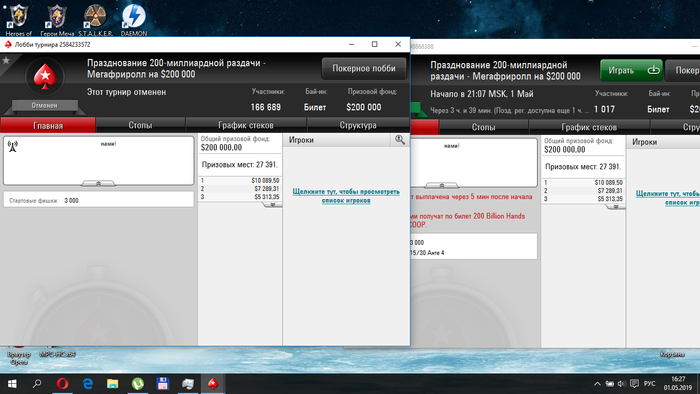Open the clock showing 16:27

(678, 383)
